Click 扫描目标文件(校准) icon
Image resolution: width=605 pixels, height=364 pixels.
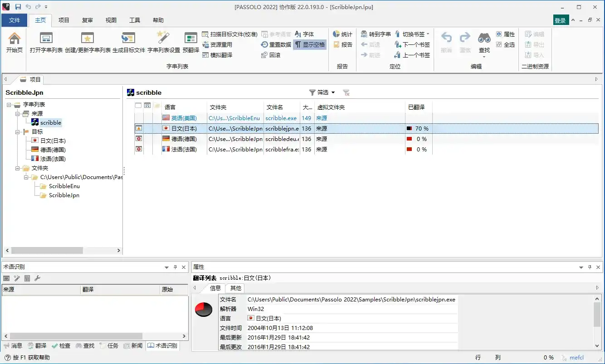tap(205, 34)
